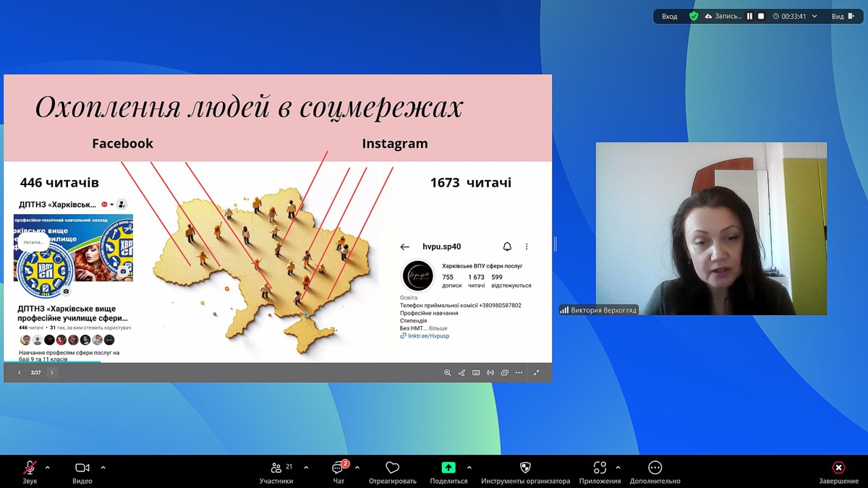Go to the previous slide
Image resolution: width=868 pixels, height=488 pixels.
pos(20,372)
